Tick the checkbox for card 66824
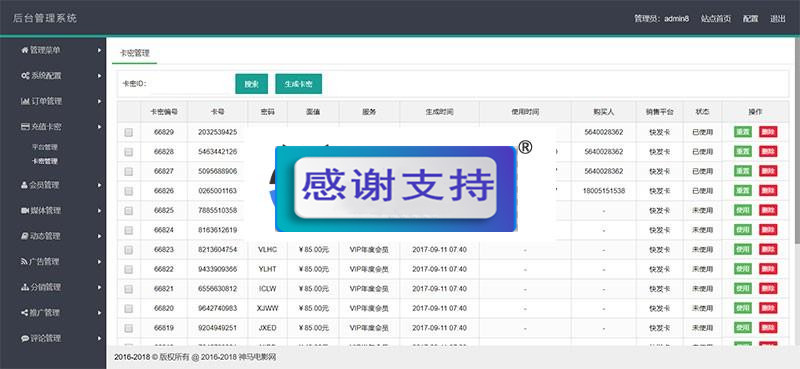This screenshot has height=369, width=800. click(129, 230)
